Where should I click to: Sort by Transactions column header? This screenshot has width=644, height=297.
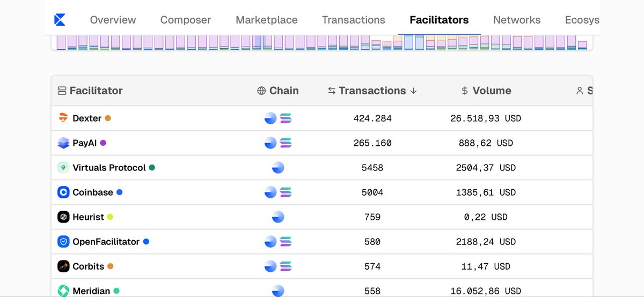click(372, 91)
